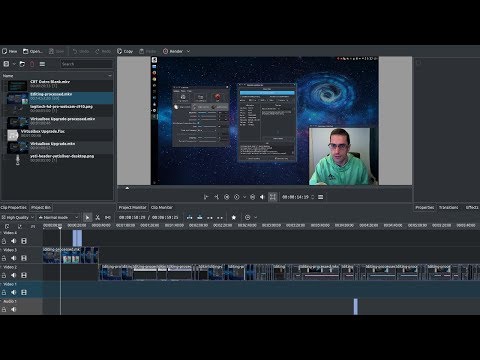Open the Render dropdown arrow

(x=188, y=51)
